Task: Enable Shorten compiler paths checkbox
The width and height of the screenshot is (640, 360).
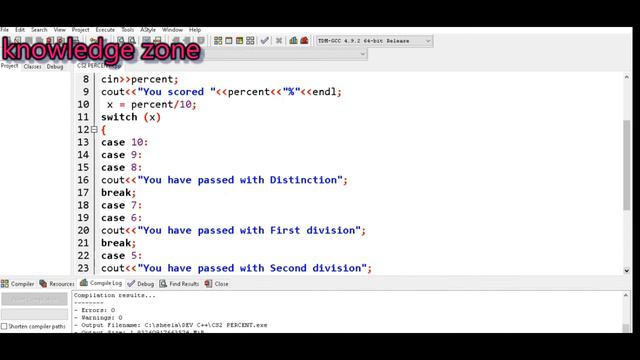Action: pos(4,326)
